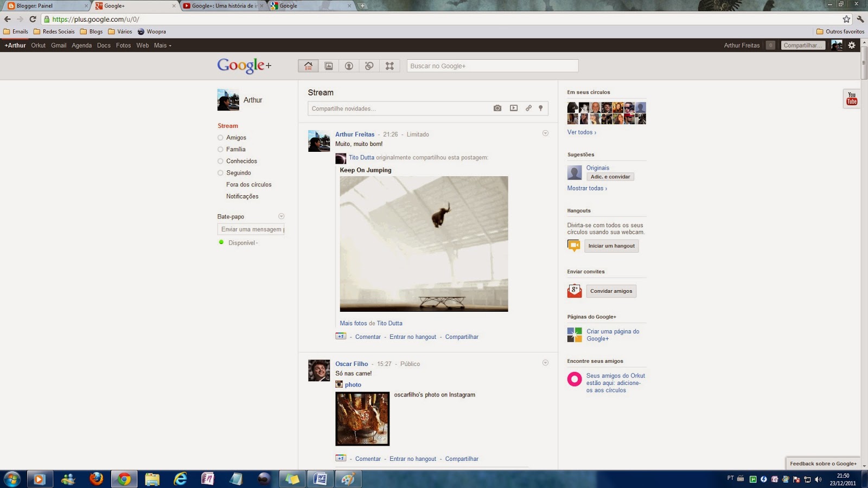Open Docs from the Google bar
868x488 pixels.
[x=104, y=46]
